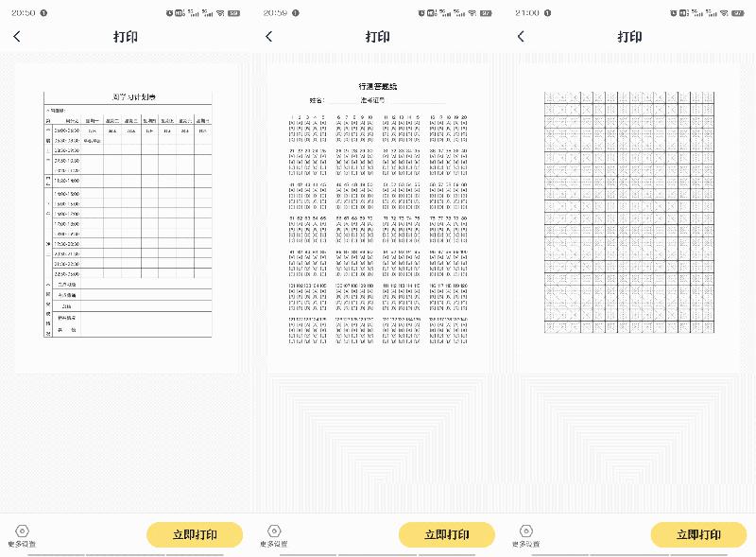Screen dimensions: 756x557
Task: Tap the 姓名 line on the answer sheet preview
Action: [377, 100]
